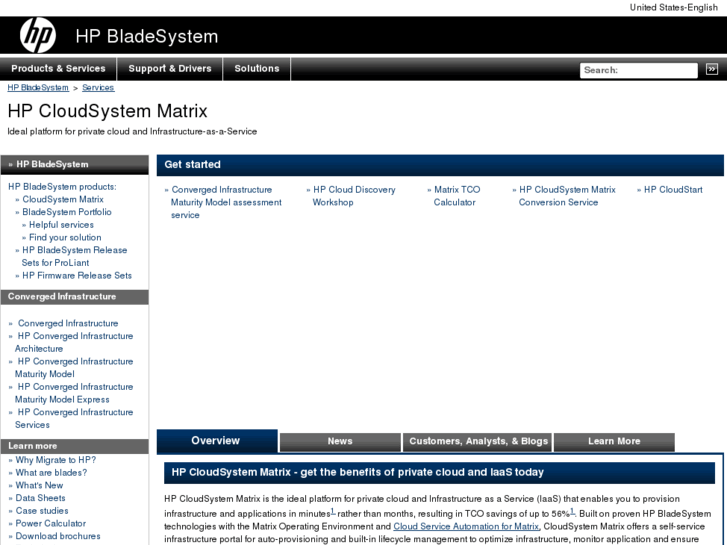This screenshot has height=545, width=727.
Task: Open the Helpful services sidebar link
Action: (x=61, y=225)
